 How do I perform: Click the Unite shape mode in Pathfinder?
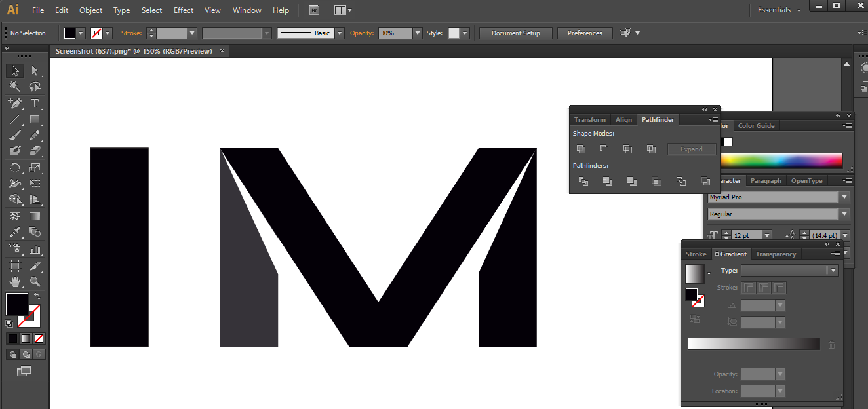pos(581,149)
